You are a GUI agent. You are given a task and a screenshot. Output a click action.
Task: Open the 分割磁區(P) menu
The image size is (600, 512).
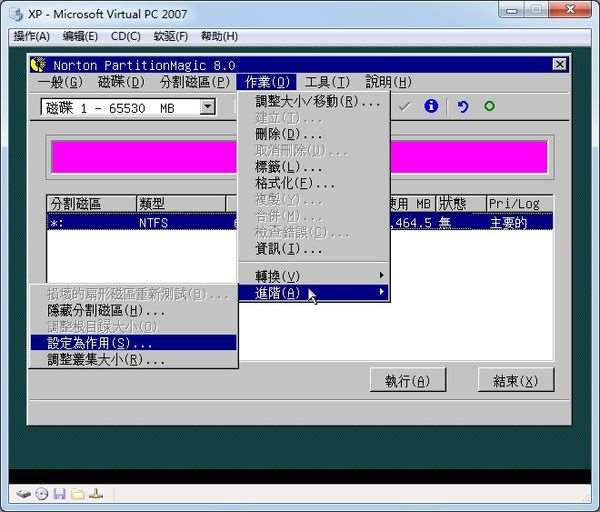click(x=195, y=82)
